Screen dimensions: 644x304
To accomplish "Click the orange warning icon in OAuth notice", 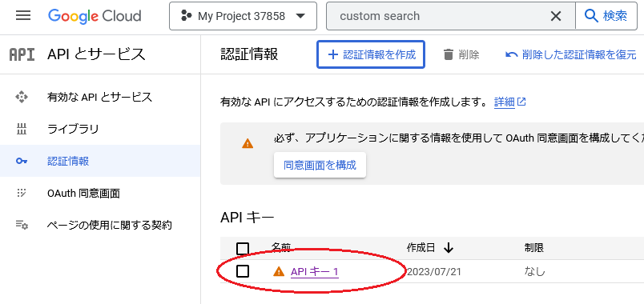I will point(248,143).
